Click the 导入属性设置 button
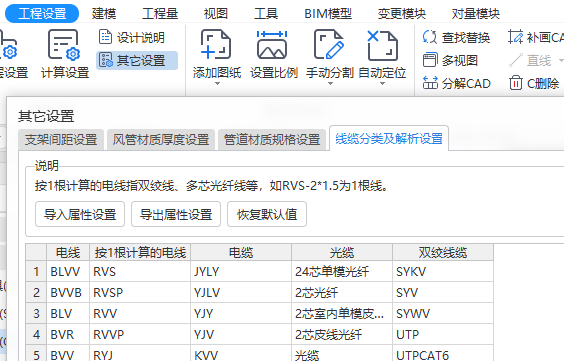The height and width of the screenshot is (361, 564). [x=80, y=215]
